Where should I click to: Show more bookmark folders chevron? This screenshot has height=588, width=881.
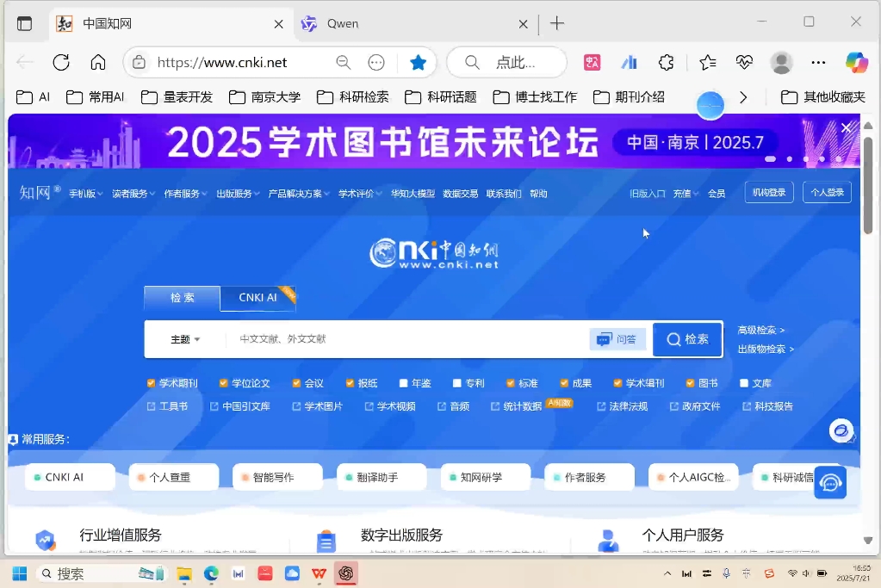743,97
